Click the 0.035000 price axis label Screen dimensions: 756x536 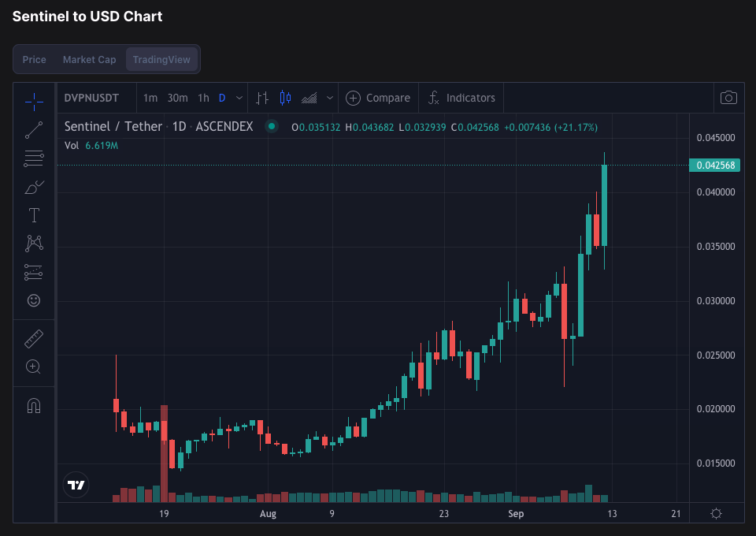pos(716,247)
